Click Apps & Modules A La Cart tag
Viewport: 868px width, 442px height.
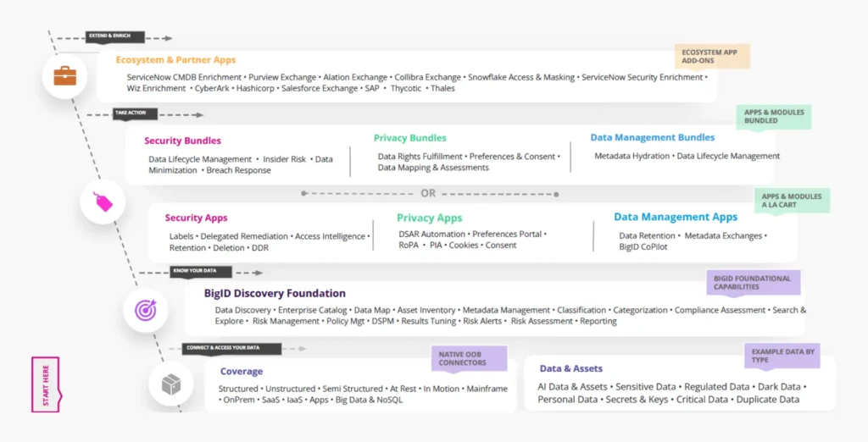[x=792, y=201]
